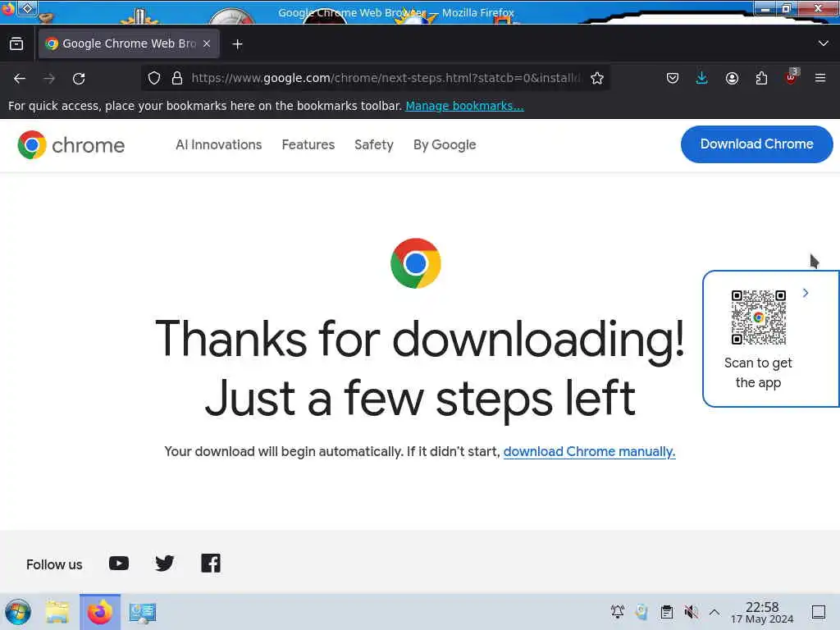Image resolution: width=840 pixels, height=630 pixels.
Task: Open Chrome Facebook page icon
Action: [x=211, y=563]
